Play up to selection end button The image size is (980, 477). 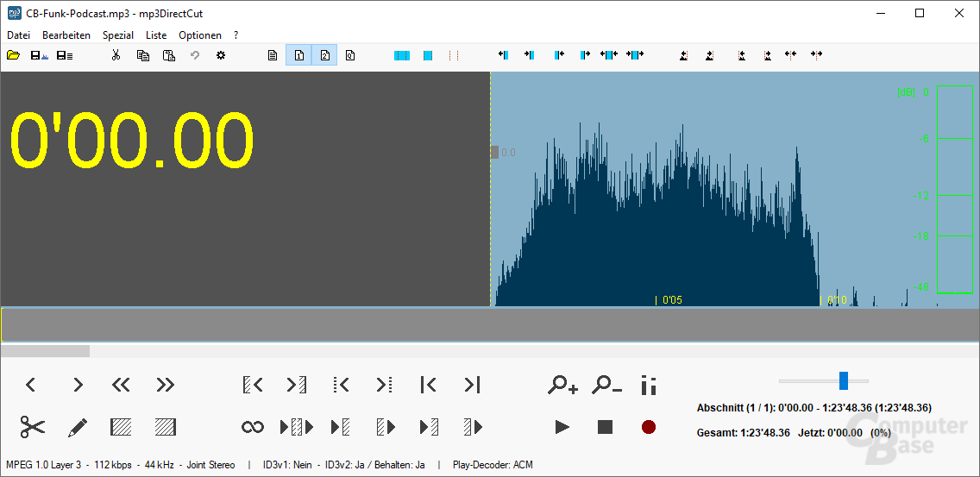[429, 427]
